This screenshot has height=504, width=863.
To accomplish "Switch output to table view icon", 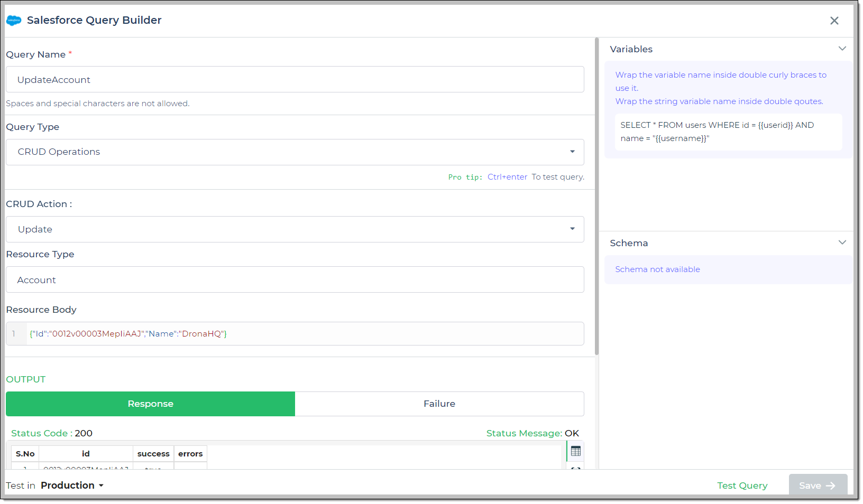I will point(576,451).
